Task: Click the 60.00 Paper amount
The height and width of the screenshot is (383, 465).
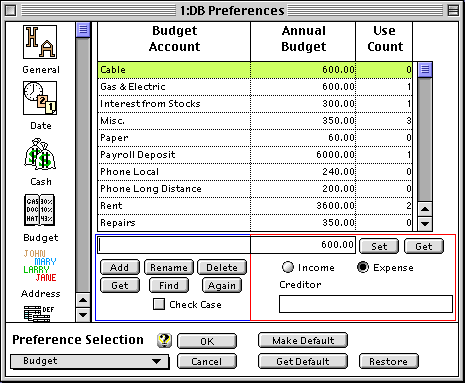Action: (341, 138)
